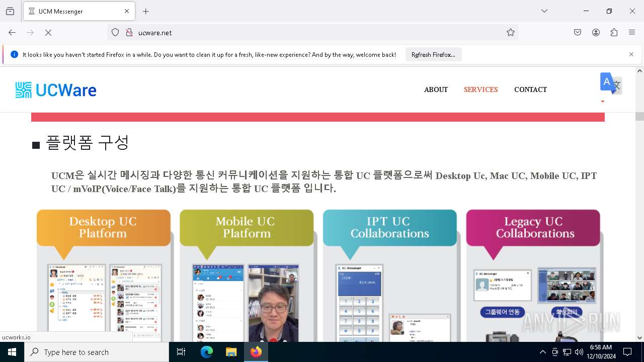Go back to previous page
The width and height of the screenshot is (644, 362).
(x=12, y=32)
